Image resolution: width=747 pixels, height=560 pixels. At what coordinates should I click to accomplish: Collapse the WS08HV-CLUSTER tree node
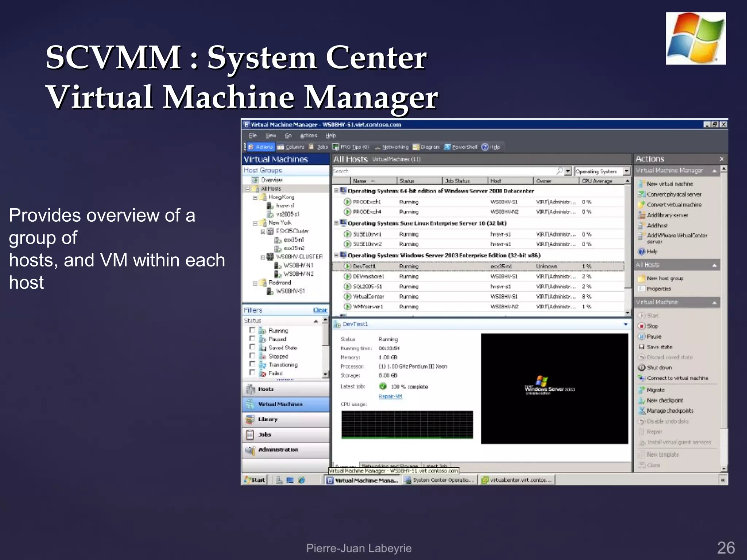(263, 257)
